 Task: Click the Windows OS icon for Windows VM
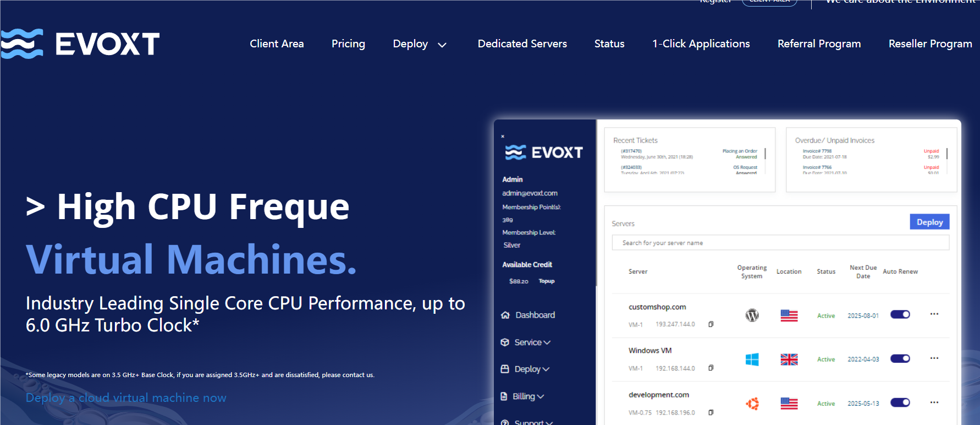[x=752, y=359]
